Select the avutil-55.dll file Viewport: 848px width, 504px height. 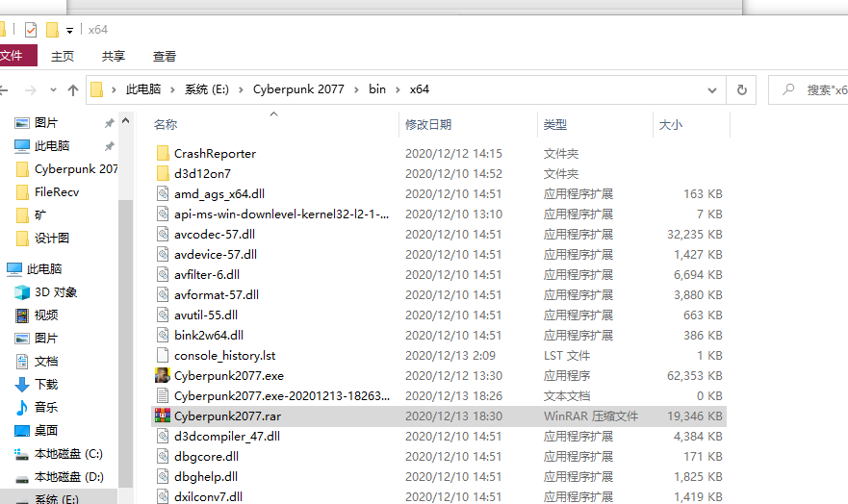(206, 315)
